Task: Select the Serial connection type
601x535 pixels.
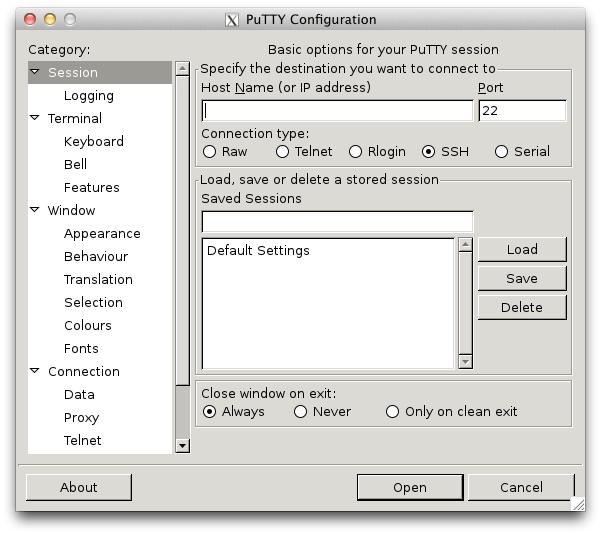Action: (x=501, y=152)
